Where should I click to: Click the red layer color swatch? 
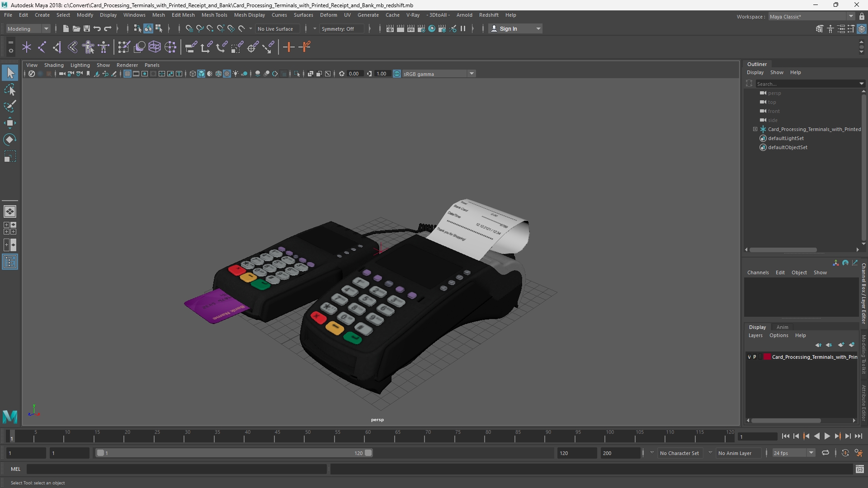point(767,357)
